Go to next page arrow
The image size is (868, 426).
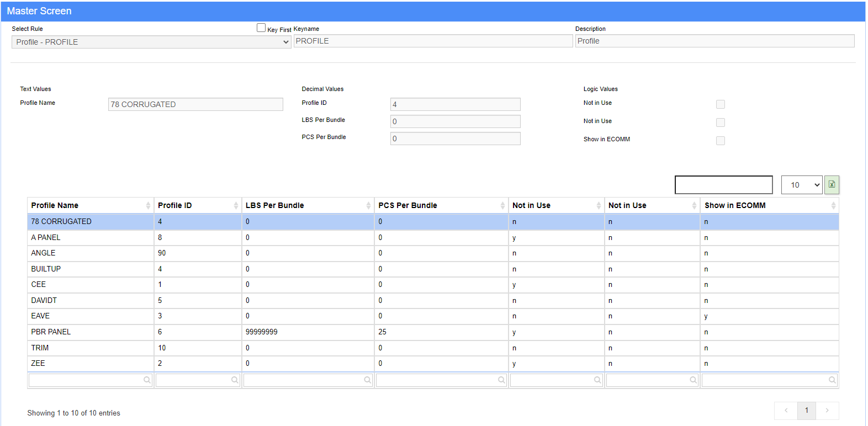(x=827, y=411)
